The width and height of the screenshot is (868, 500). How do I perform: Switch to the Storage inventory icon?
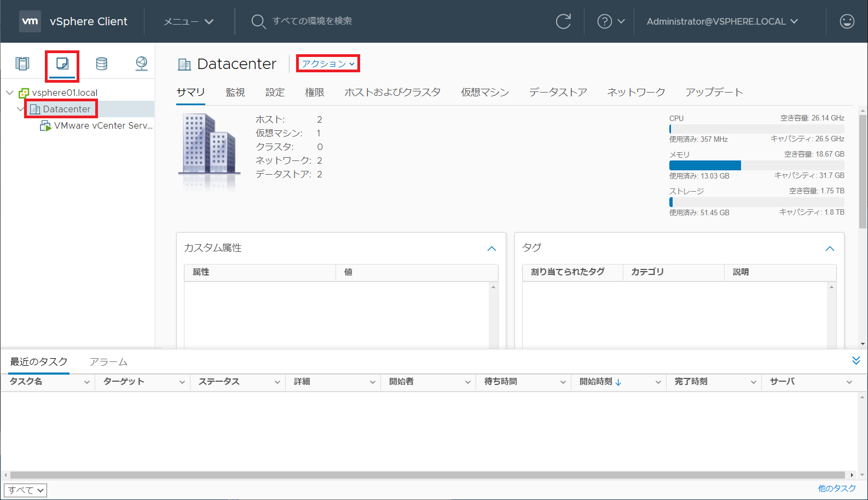click(x=102, y=64)
